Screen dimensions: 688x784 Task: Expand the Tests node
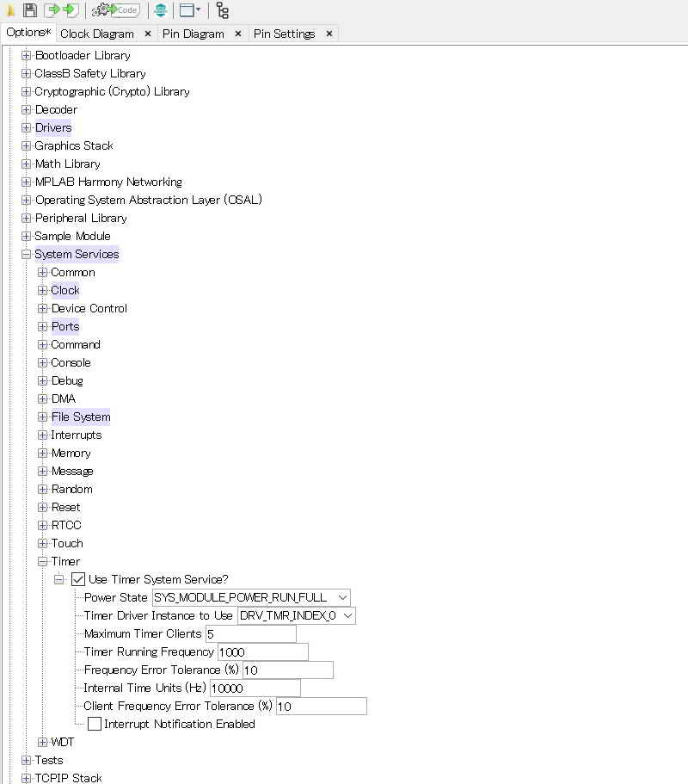26,760
